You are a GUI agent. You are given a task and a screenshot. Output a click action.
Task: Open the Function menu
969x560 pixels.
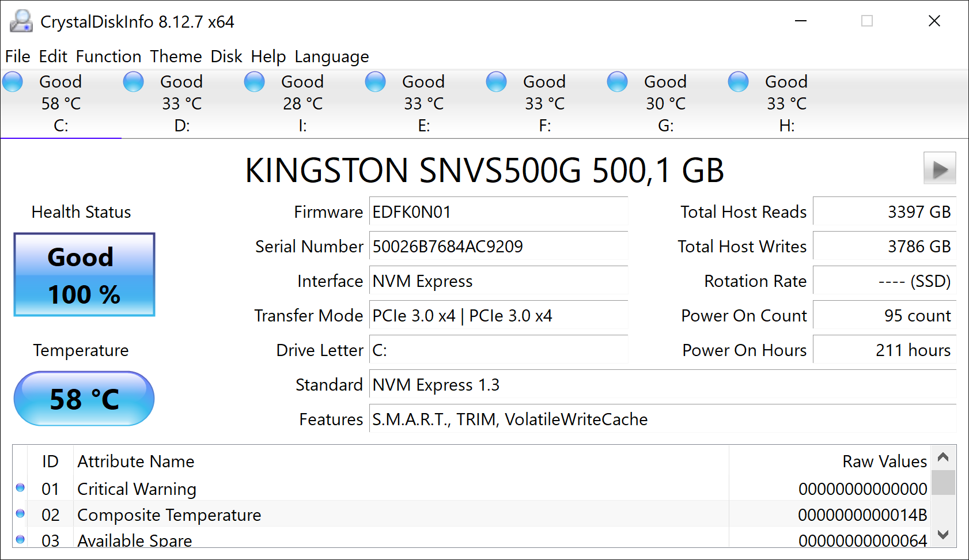(x=109, y=56)
